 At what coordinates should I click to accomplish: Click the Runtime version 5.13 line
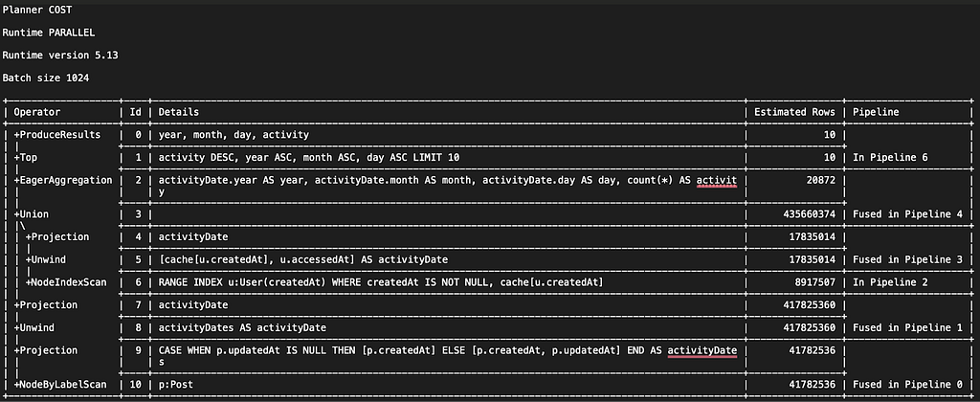click(x=60, y=55)
